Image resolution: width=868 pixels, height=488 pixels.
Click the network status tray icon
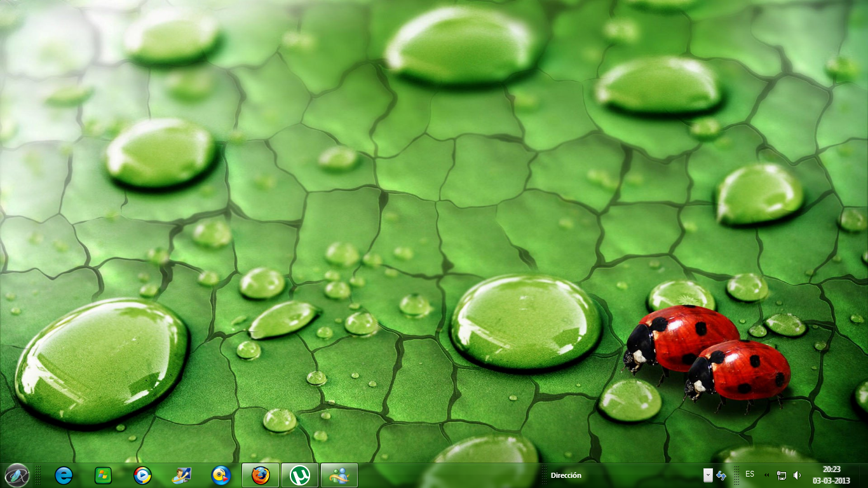tap(782, 475)
